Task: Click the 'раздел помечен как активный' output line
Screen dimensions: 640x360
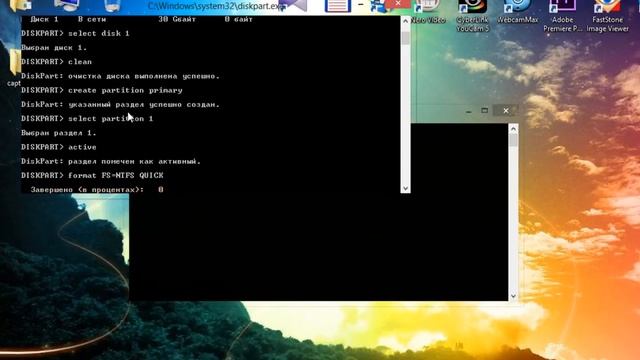Action: [x=111, y=161]
